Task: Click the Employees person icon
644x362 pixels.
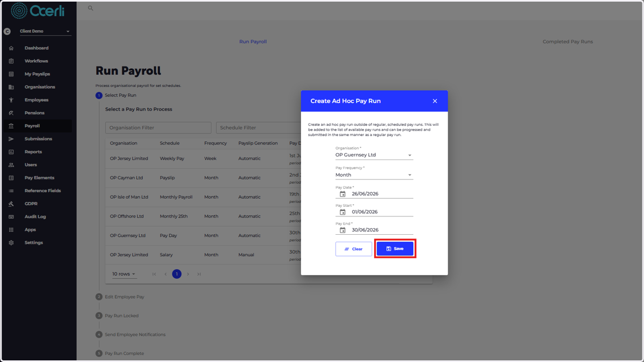Action: (11, 100)
